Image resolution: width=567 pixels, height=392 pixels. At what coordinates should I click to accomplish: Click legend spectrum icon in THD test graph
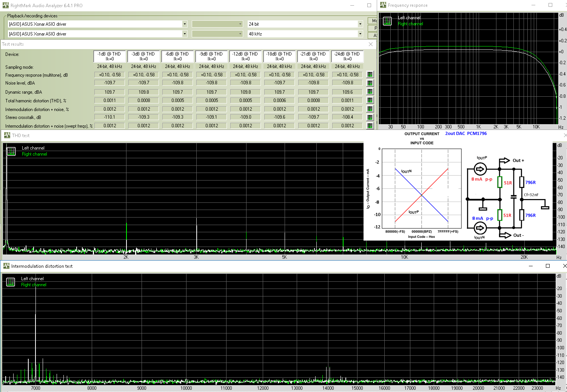pyautogui.click(x=11, y=151)
